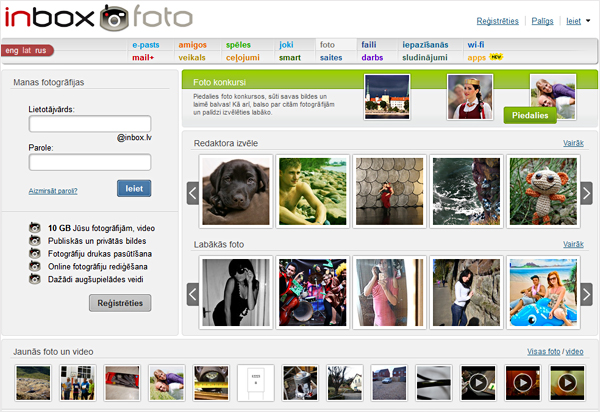Open the Palīgs help link

tap(542, 21)
